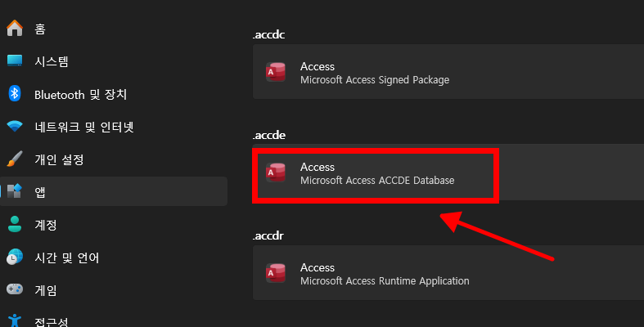The height and width of the screenshot is (327, 644).
Task: Go to the 네트워크 및 인터넷 settings page
Action: [83, 127]
